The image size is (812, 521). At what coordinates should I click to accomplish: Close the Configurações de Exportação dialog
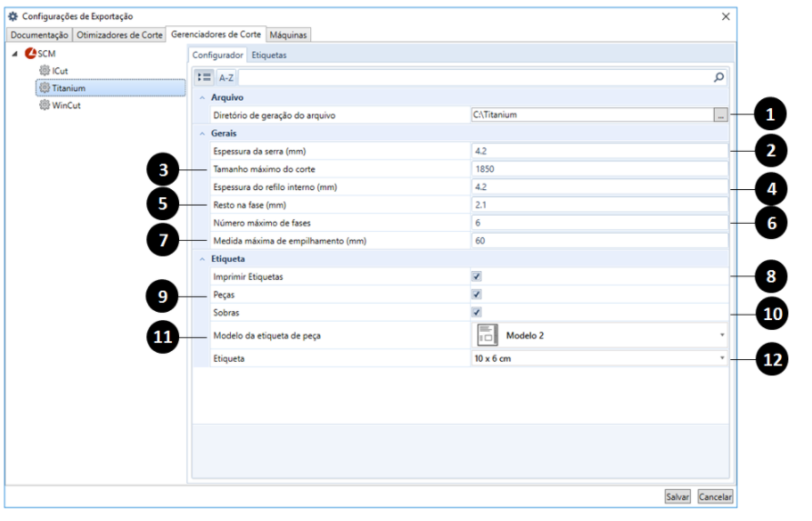pyautogui.click(x=726, y=16)
